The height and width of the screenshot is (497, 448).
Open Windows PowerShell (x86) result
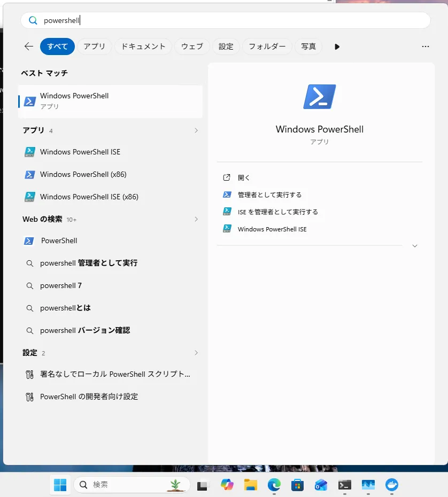tap(110, 174)
